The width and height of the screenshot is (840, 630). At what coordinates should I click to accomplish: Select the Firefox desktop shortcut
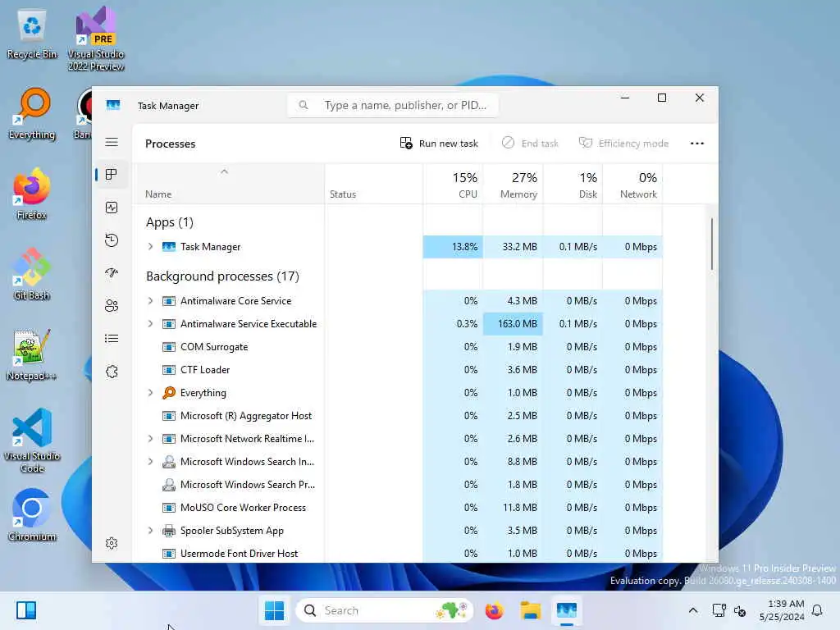click(32, 194)
